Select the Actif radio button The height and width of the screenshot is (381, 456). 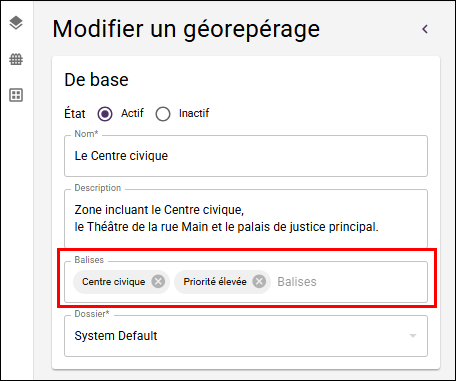[x=105, y=114]
